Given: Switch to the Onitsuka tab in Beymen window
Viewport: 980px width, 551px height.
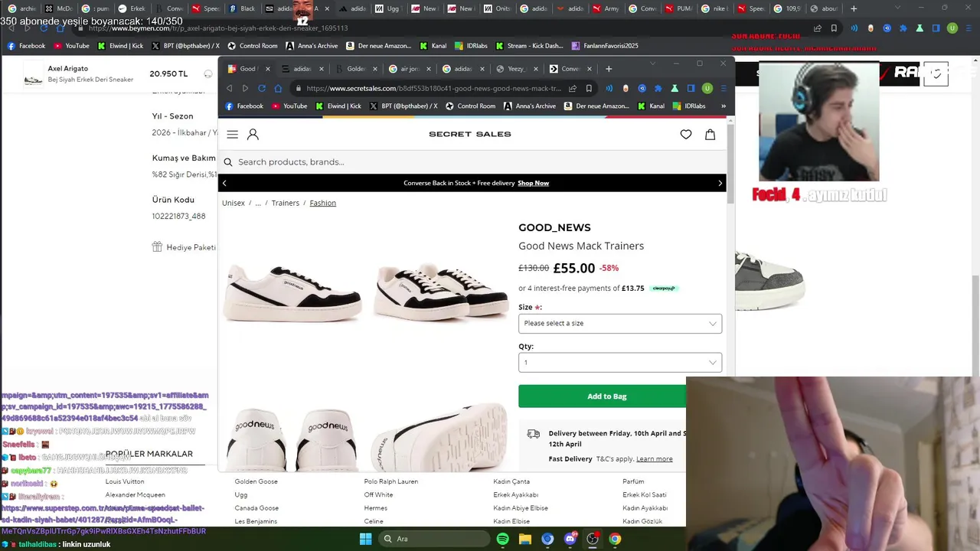Looking at the screenshot, I should pyautogui.click(x=497, y=8).
